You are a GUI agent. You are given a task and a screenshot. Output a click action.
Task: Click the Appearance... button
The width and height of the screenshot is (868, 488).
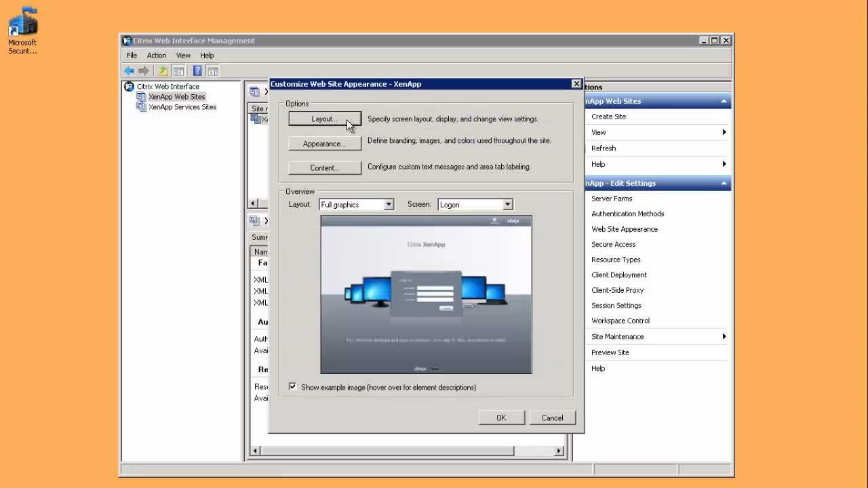[325, 144]
